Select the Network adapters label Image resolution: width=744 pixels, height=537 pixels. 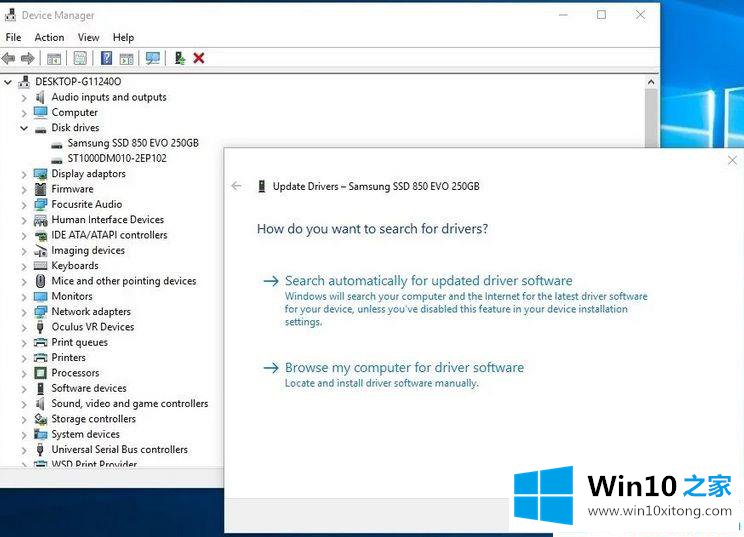pyautogui.click(x=91, y=312)
